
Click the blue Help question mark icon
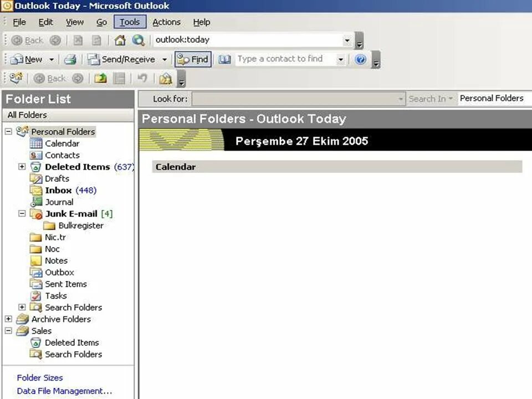click(x=360, y=59)
